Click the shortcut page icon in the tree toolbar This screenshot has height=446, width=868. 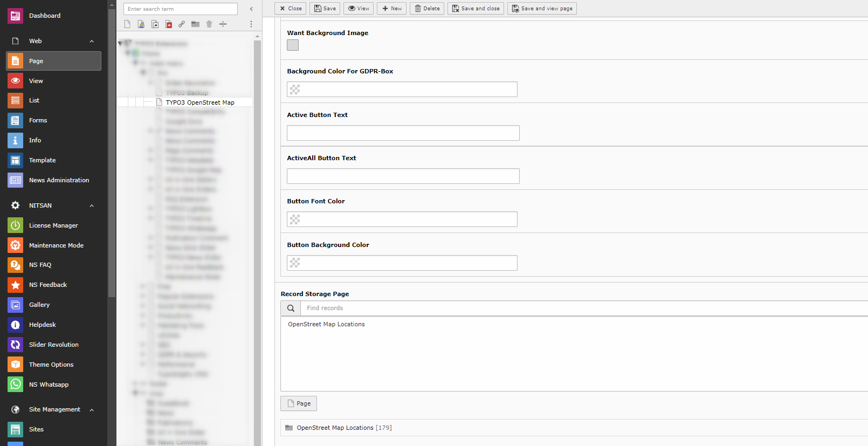[155, 24]
